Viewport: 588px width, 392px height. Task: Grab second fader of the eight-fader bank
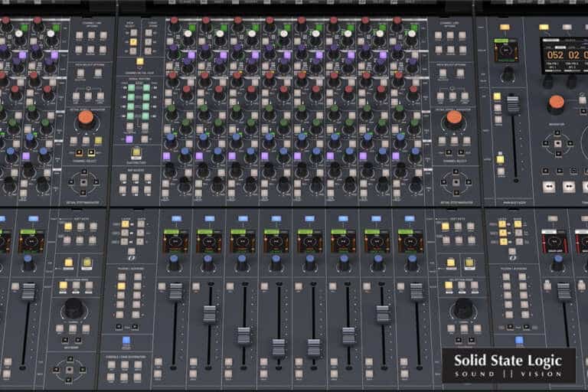click(x=209, y=315)
